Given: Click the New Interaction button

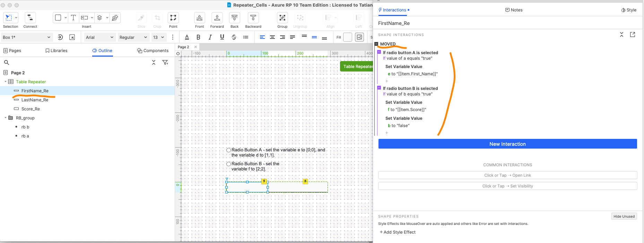Looking at the screenshot, I should pyautogui.click(x=507, y=144).
